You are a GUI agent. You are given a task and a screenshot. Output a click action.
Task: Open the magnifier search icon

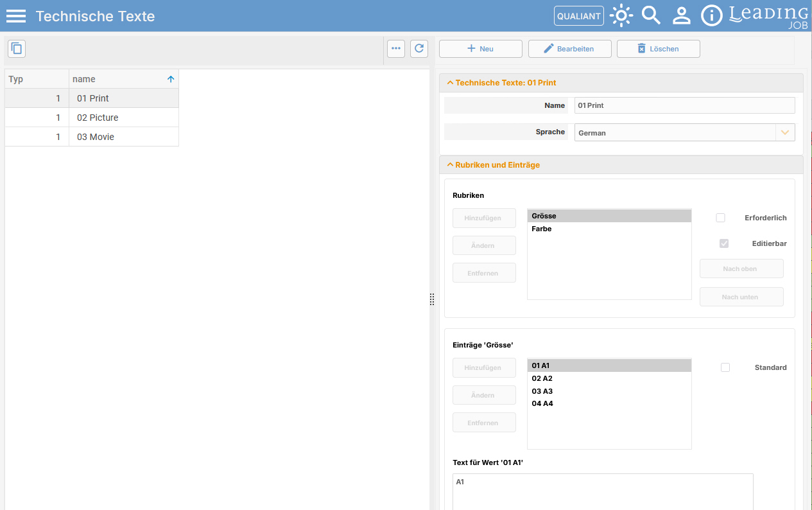coord(651,15)
